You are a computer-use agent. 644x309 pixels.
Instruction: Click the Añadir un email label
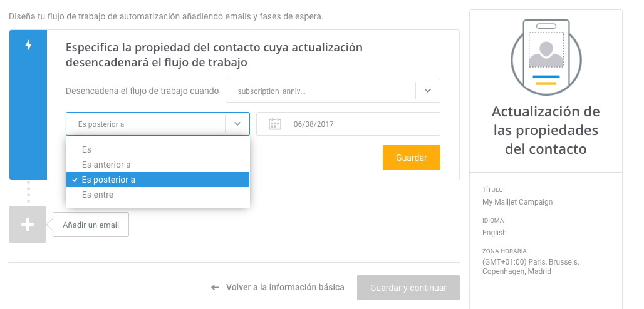pyautogui.click(x=91, y=225)
